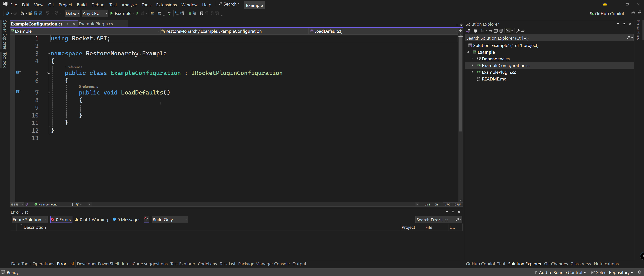Close the ExampleConfiguration.cs tab
Viewport: 644px width, 276px height.
(x=74, y=24)
